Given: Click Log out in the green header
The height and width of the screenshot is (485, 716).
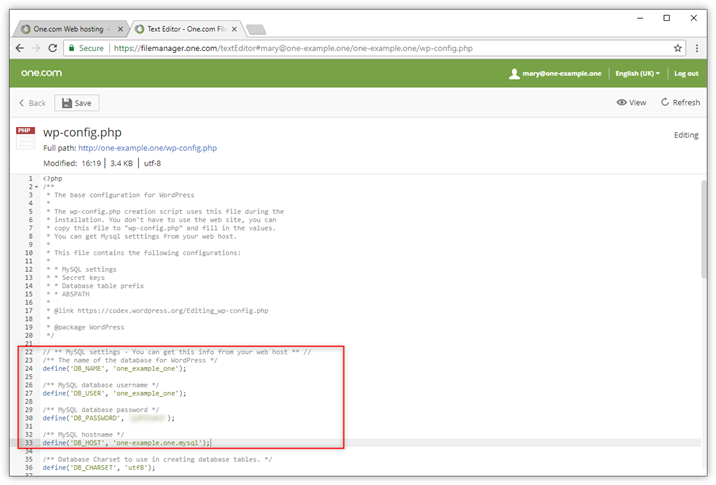Looking at the screenshot, I should click(x=686, y=74).
